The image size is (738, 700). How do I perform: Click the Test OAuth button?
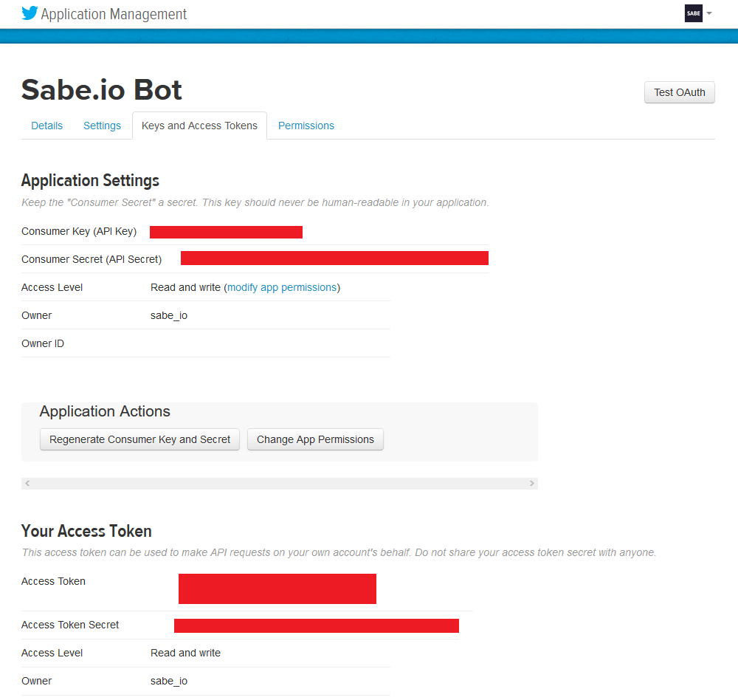pos(679,92)
